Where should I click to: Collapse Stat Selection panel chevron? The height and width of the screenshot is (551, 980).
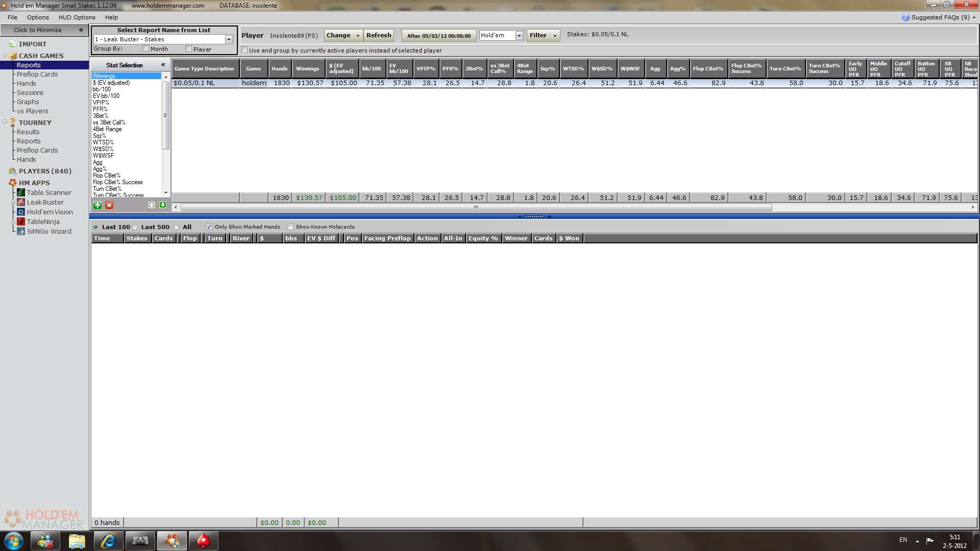[x=163, y=65]
